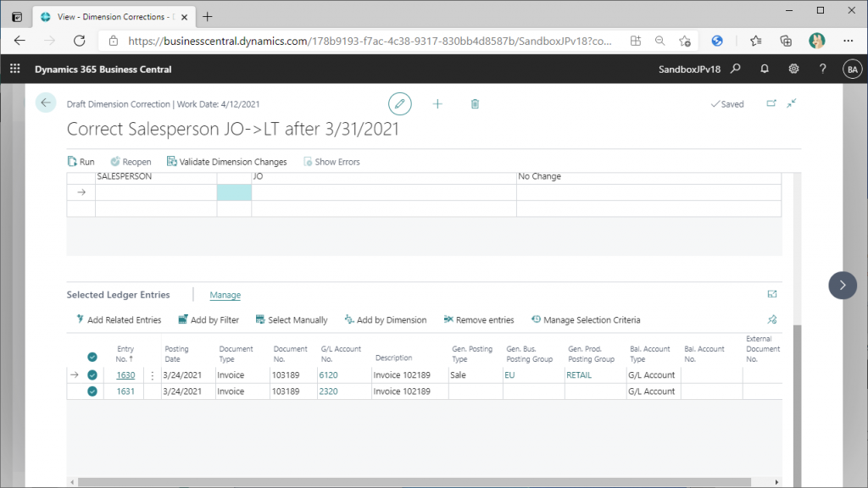This screenshot has width=868, height=488.
Task: Open row options for entry 1630
Action: [153, 375]
